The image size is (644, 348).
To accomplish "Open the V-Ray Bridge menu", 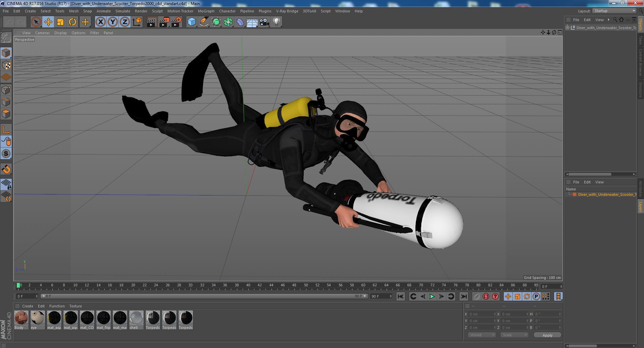I will [287, 11].
